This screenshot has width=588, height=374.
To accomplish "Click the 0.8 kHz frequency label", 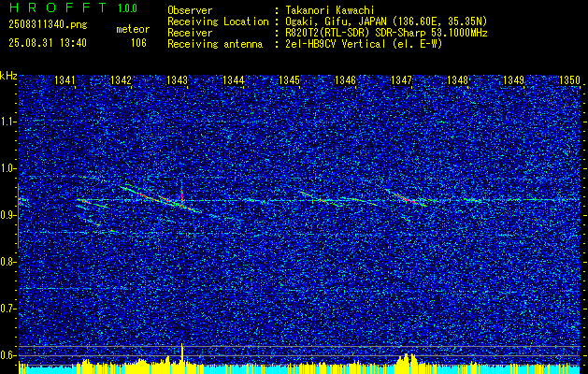I will click(x=8, y=262).
